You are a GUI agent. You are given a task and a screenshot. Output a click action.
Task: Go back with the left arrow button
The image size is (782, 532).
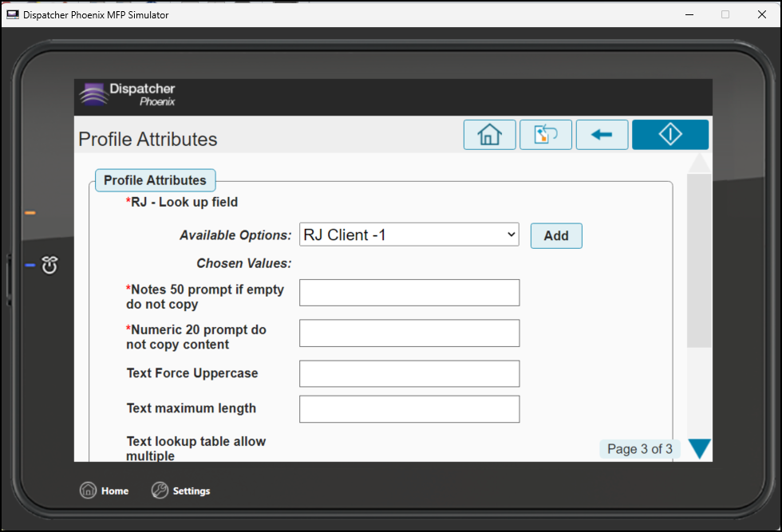[602, 135]
